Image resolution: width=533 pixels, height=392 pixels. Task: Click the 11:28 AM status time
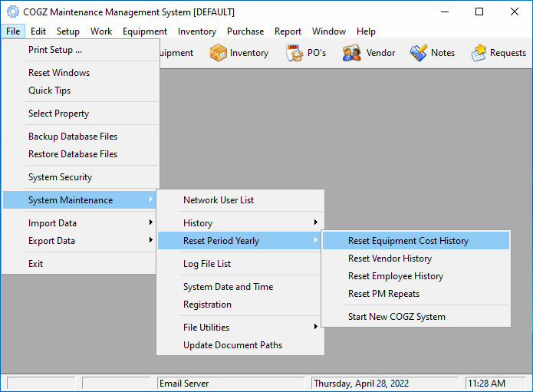495,383
